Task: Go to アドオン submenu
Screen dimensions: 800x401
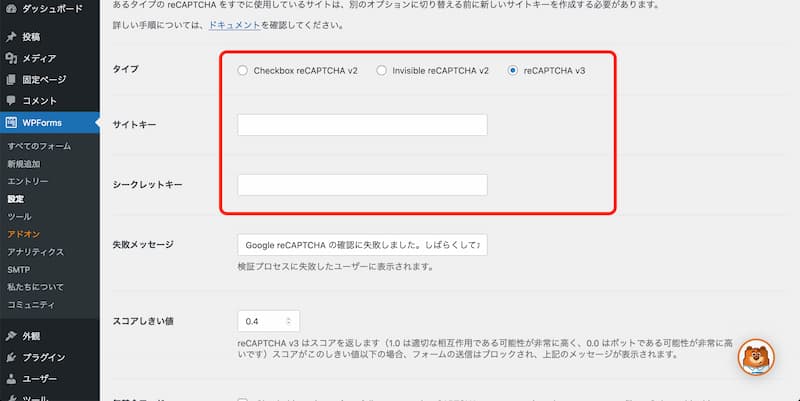Action: [x=23, y=234]
